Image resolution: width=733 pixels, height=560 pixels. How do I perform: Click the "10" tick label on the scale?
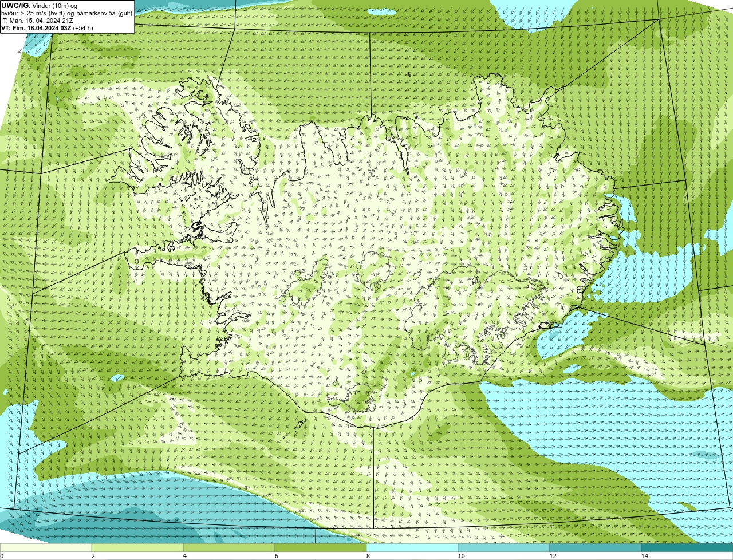461,556
